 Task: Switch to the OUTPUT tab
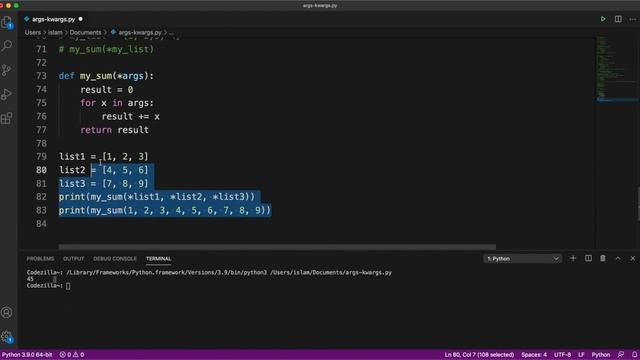(73, 259)
